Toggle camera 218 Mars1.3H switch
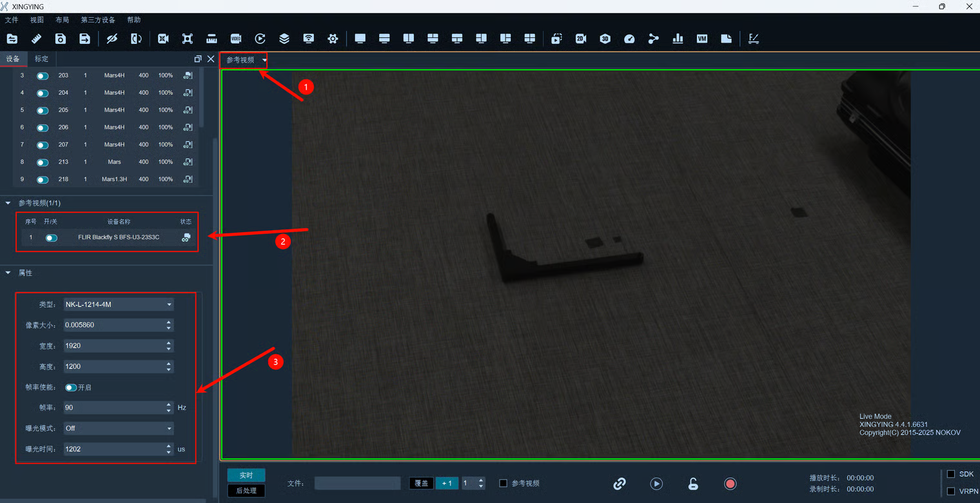 43,180
